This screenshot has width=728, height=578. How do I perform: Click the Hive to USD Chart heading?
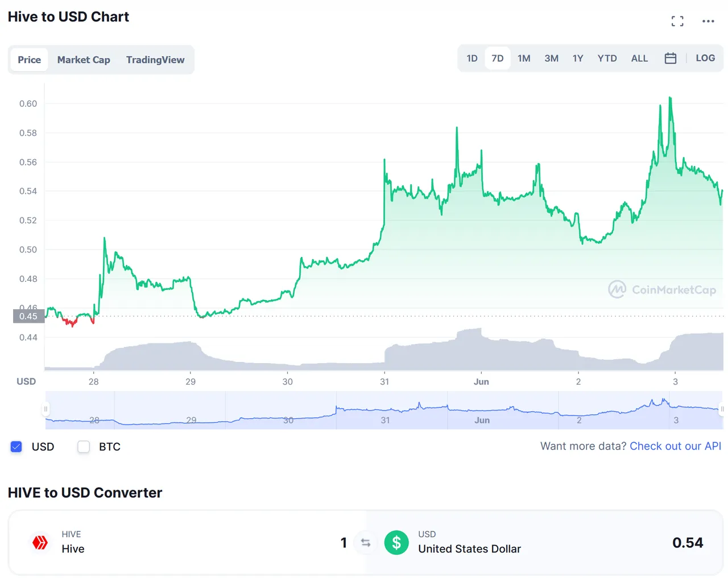coord(68,17)
